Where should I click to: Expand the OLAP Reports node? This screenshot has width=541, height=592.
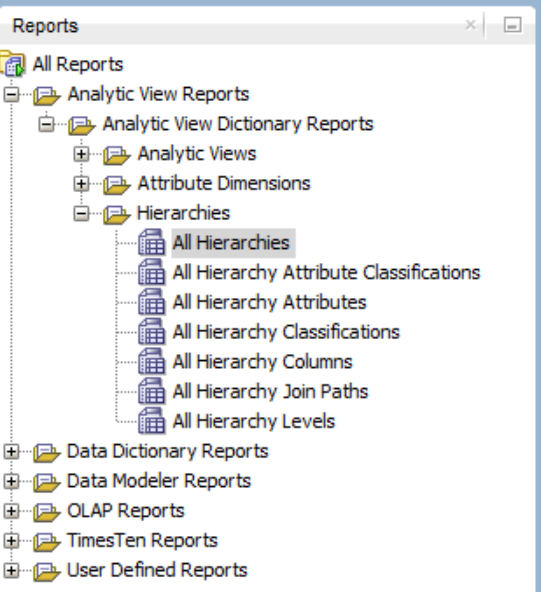(x=11, y=511)
